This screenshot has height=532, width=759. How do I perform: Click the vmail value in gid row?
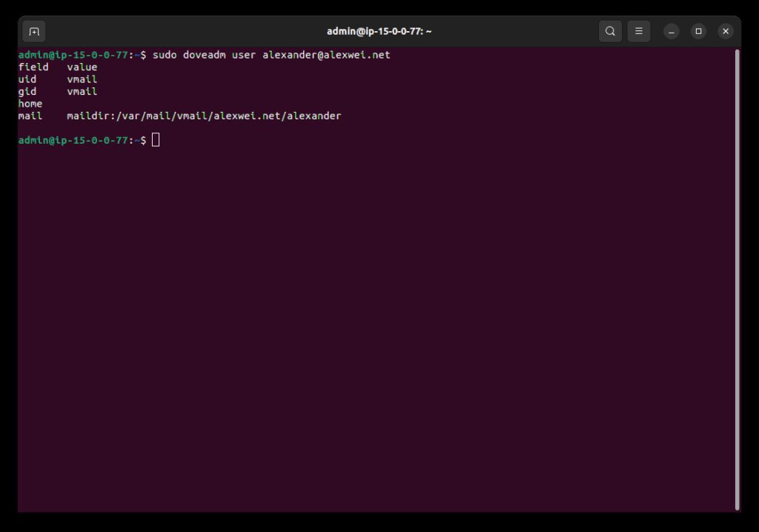[x=82, y=92]
